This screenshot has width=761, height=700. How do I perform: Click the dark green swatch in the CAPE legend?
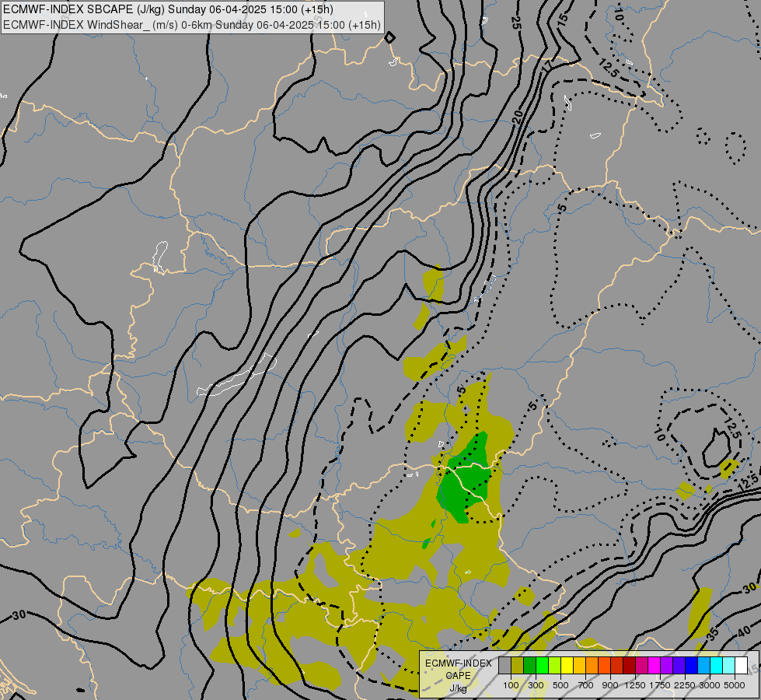[x=530, y=665]
